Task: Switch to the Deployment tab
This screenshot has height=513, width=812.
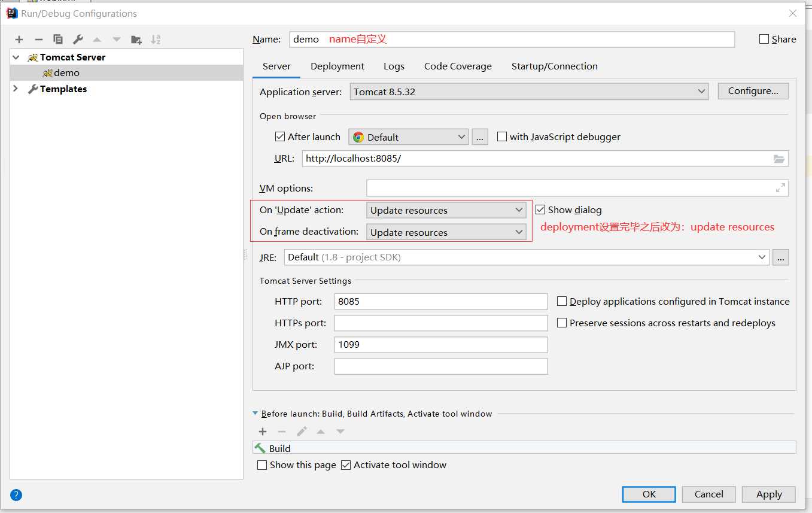Action: [x=337, y=66]
